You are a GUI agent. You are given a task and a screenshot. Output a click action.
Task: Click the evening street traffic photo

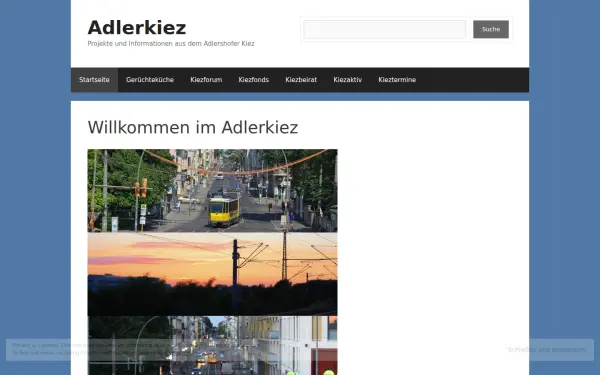212,346
